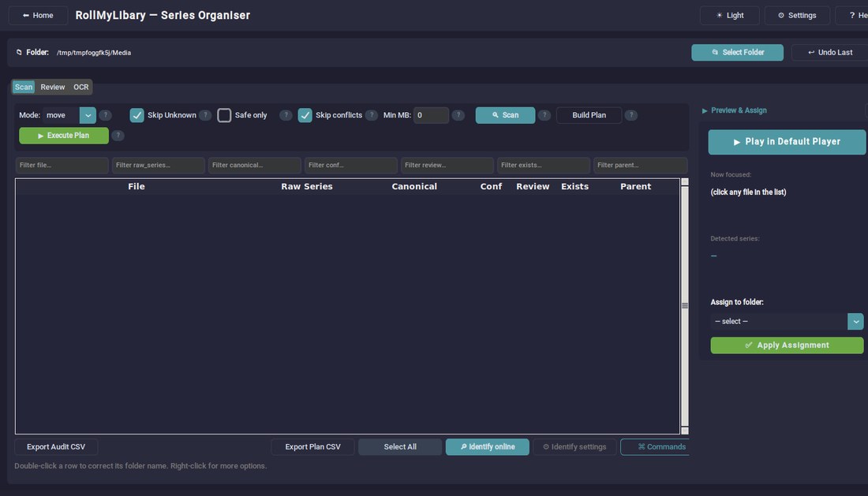This screenshot has width=868, height=496.
Task: Switch to OCR tab
Action: [x=80, y=87]
